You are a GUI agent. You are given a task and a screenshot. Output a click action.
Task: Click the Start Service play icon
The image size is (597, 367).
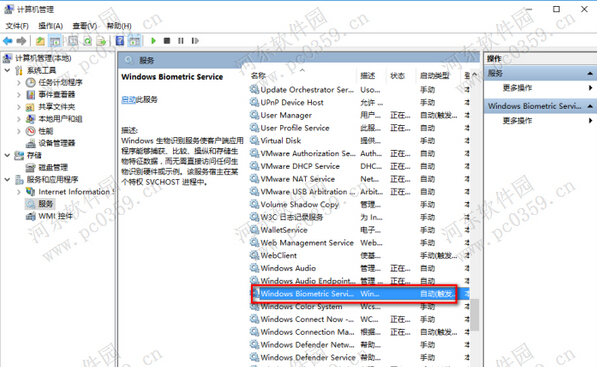click(x=153, y=41)
